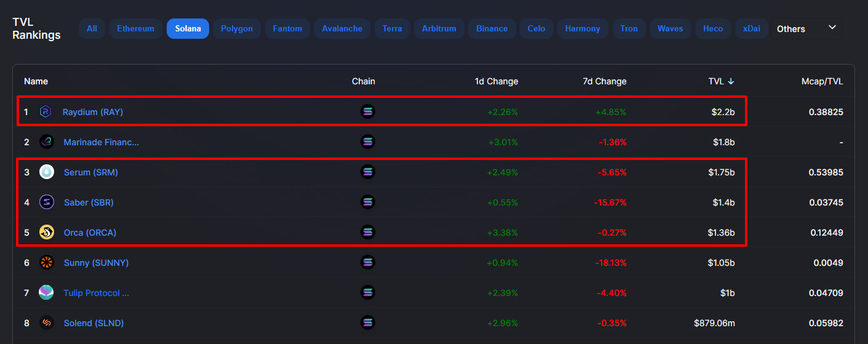Click Serum Mcap/TVL value 0.53985
868x344 pixels.
[826, 172]
